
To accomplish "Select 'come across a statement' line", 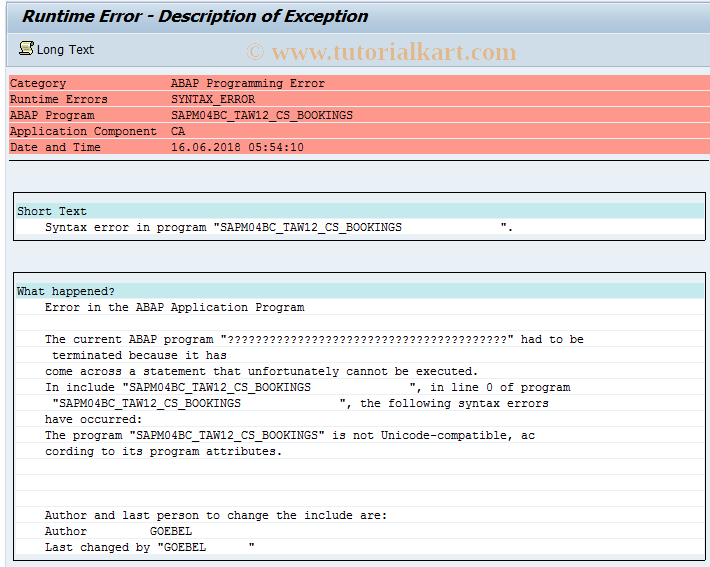I will (x=261, y=371).
